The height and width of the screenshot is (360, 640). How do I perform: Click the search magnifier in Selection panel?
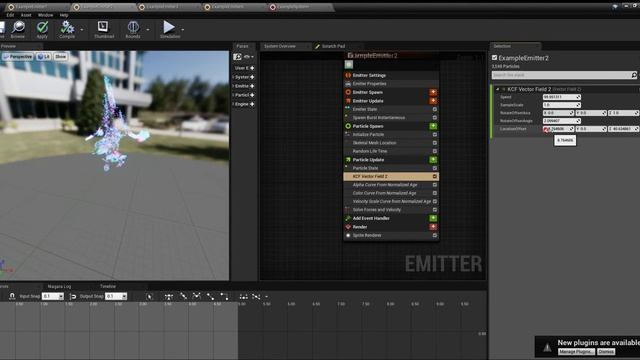(633, 75)
